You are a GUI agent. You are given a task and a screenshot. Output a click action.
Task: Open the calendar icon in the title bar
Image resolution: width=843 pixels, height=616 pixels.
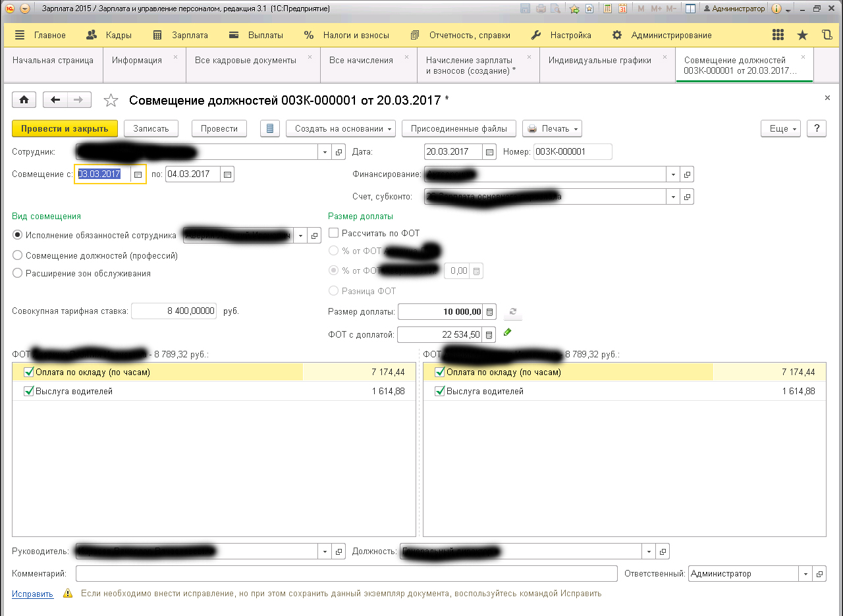[x=622, y=9]
